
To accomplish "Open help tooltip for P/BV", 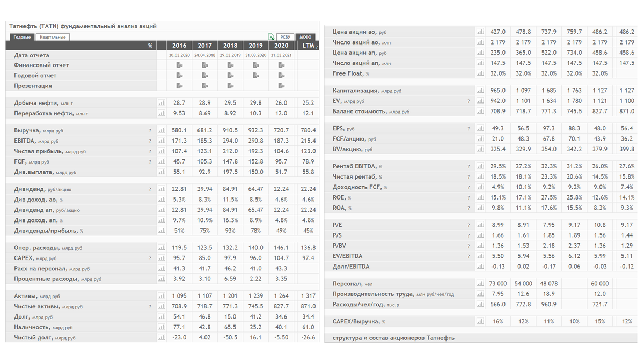I will coord(469,246).
